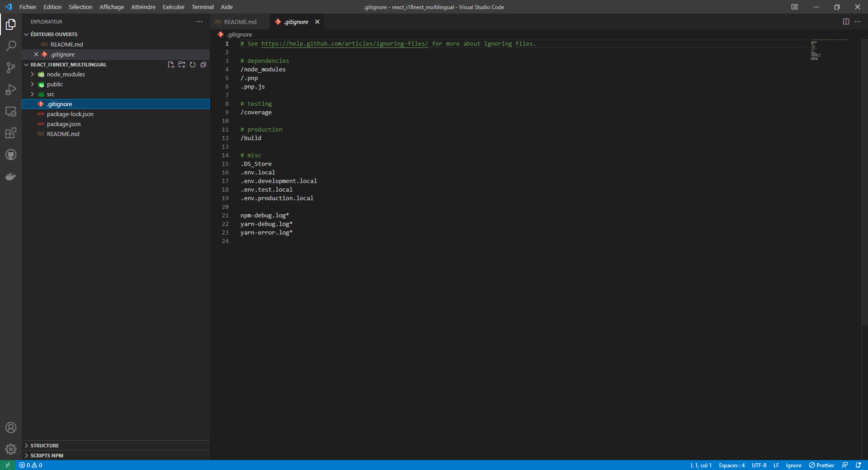Open Explorer views and more actions menu
868x470 pixels.
pyautogui.click(x=199, y=22)
